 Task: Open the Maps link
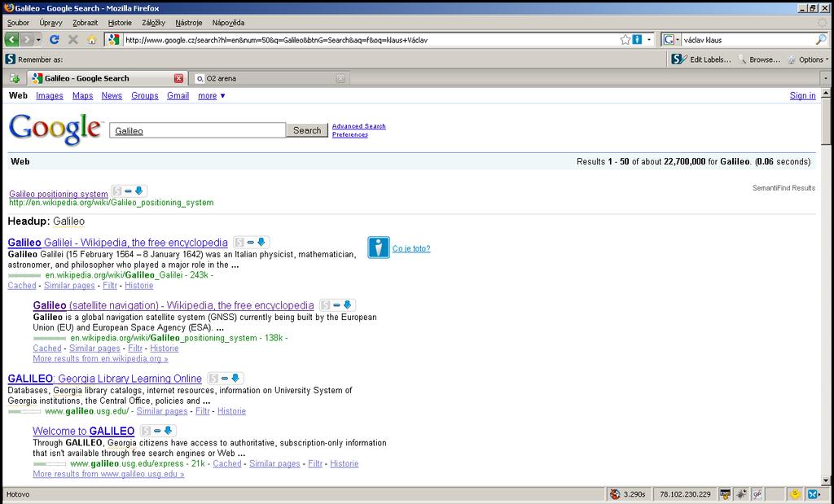pyautogui.click(x=82, y=96)
